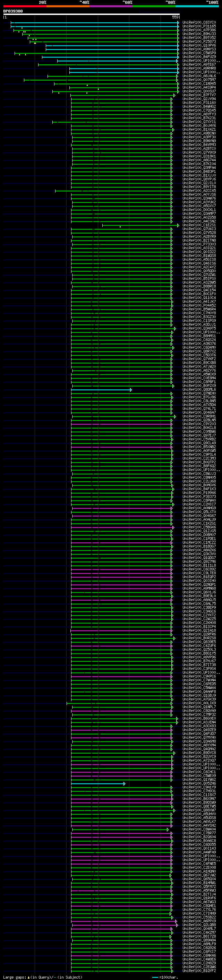Viewport: 222px width, 980px height.
Task: Open hit UniRef100_B9HJ33
Action: coord(199,34)
